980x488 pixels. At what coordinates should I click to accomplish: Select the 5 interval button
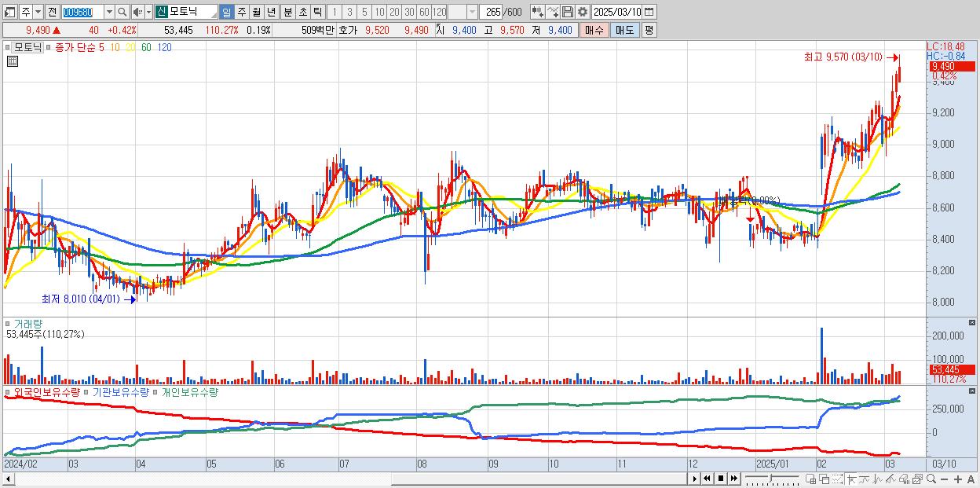[x=364, y=12]
